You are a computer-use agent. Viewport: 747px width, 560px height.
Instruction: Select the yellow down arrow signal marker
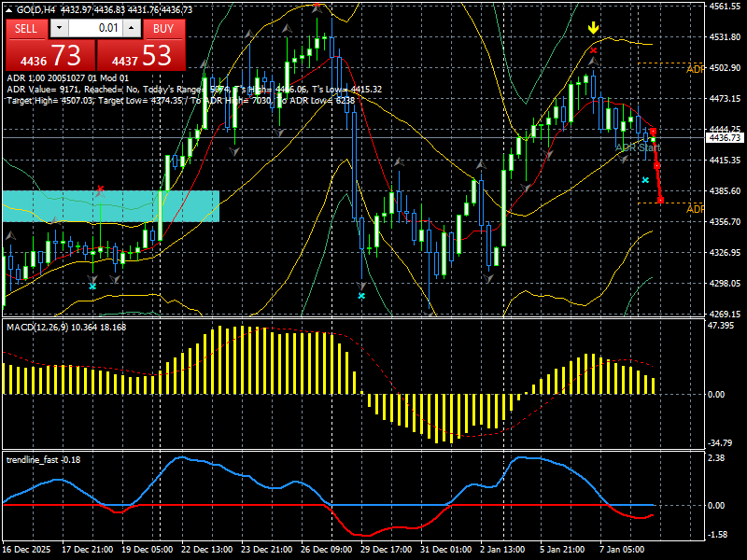tap(593, 28)
